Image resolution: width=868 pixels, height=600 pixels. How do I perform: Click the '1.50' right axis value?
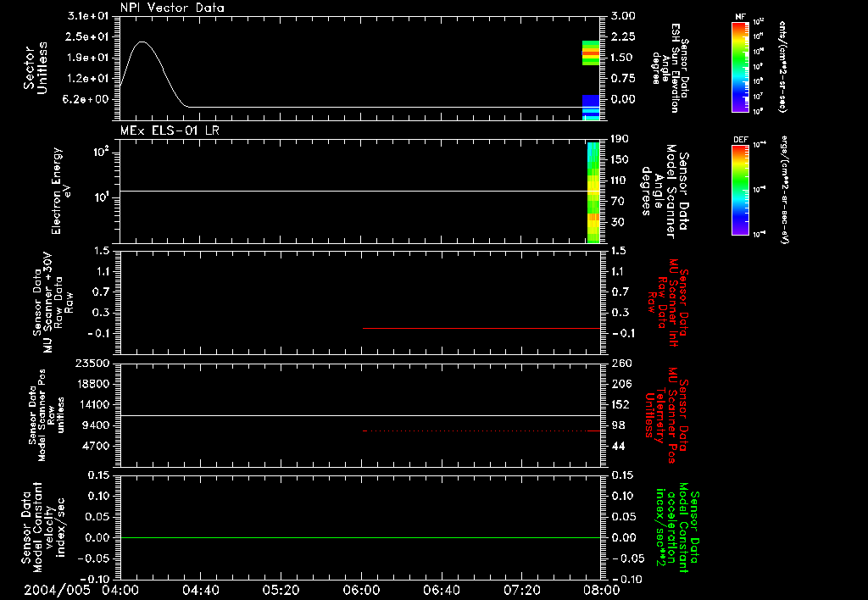pos(623,58)
